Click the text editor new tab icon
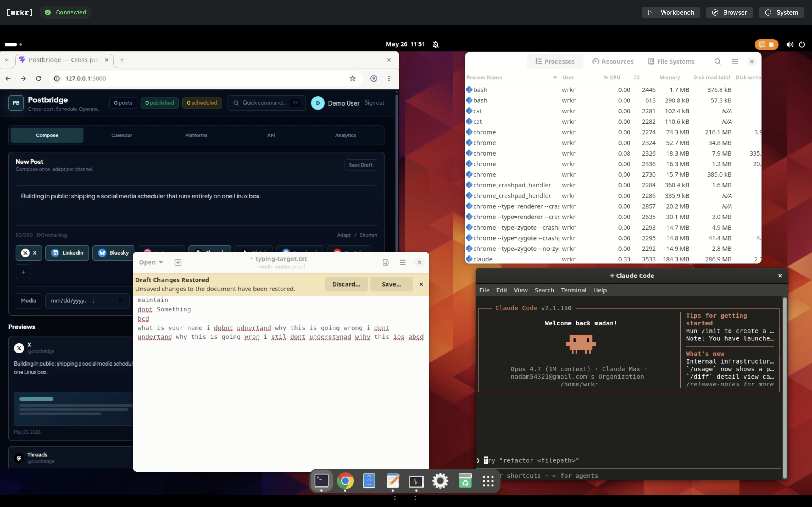Image resolution: width=812 pixels, height=507 pixels. click(x=178, y=262)
